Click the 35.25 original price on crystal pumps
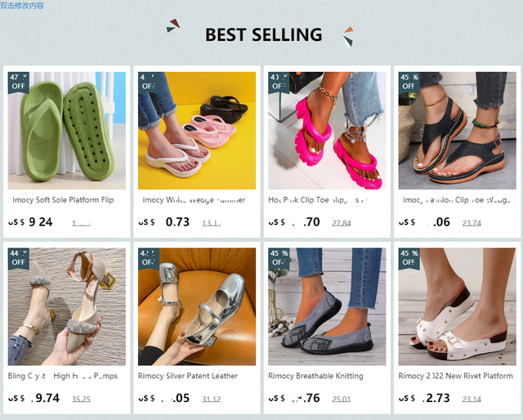Image resolution: width=523 pixels, height=420 pixels. 81,399
